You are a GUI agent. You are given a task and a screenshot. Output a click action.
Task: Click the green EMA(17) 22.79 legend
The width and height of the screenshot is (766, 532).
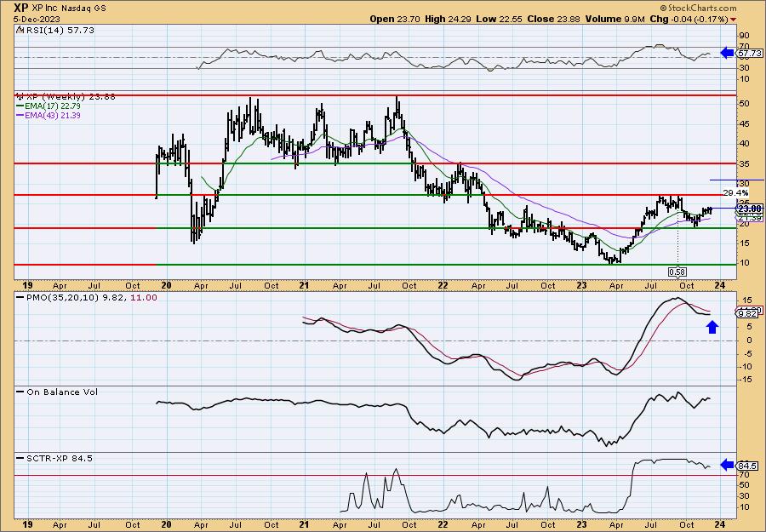(49, 106)
